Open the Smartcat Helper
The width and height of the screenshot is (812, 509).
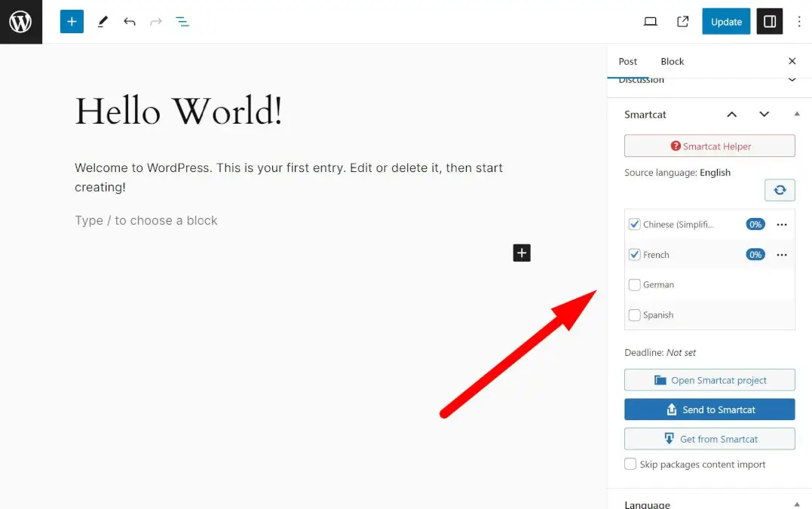709,146
